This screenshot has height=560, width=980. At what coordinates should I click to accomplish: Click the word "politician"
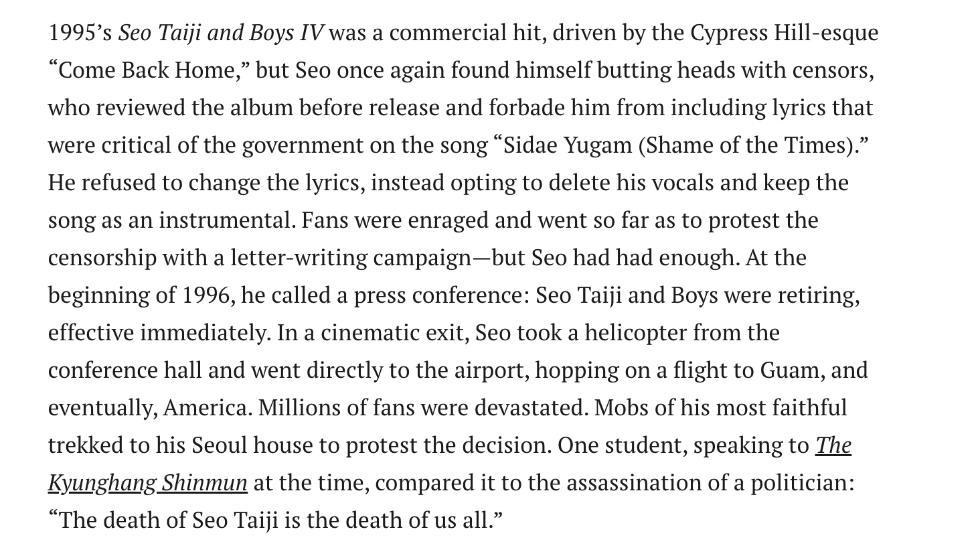click(801, 483)
